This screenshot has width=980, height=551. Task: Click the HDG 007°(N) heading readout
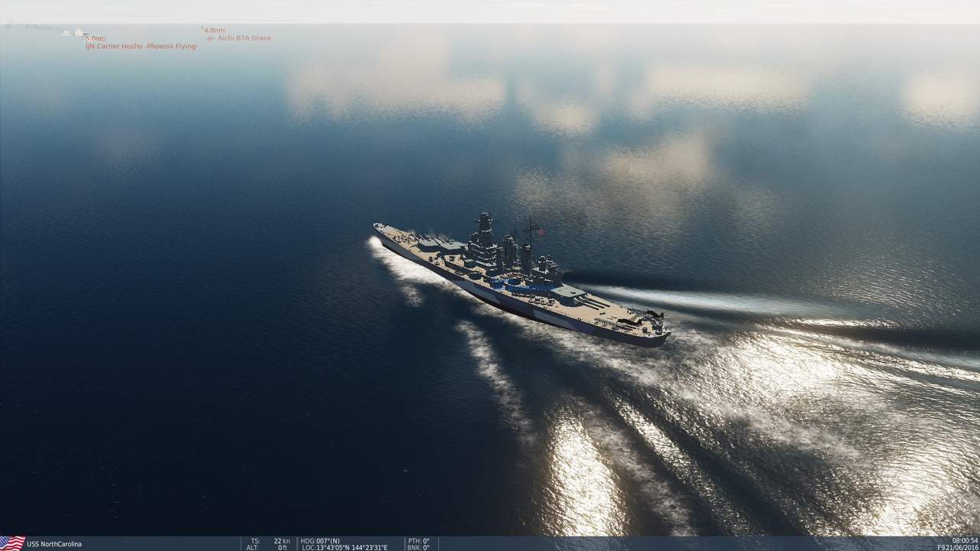[320, 540]
